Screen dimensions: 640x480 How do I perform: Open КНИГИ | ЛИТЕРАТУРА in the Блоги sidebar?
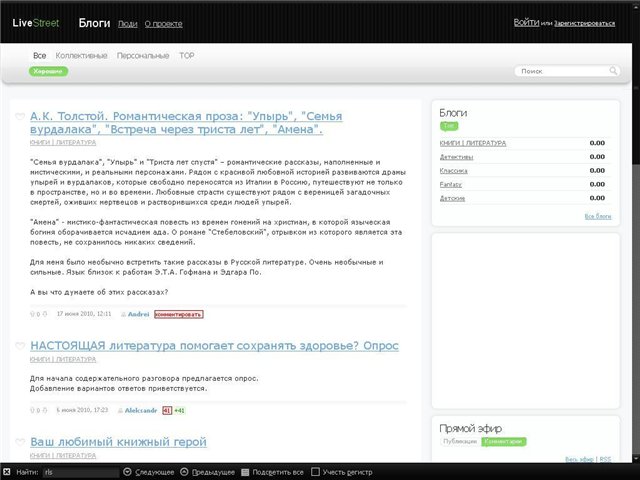(x=473, y=143)
